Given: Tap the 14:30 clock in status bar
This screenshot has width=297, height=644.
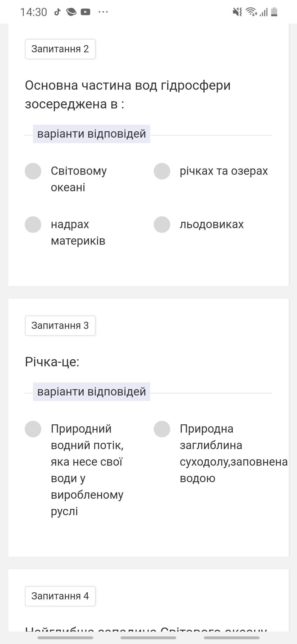Looking at the screenshot, I should 34,12.
